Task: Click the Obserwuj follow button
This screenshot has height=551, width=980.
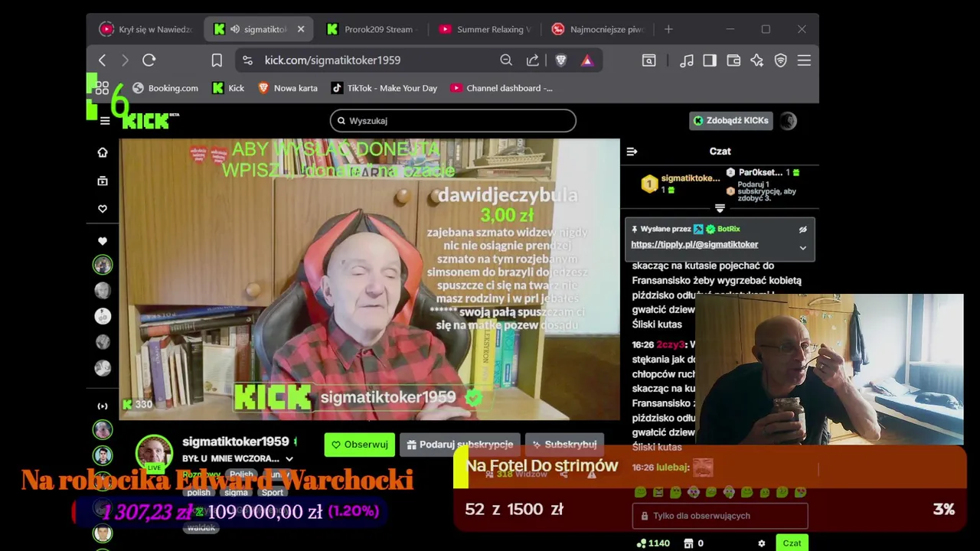Action: coord(359,445)
